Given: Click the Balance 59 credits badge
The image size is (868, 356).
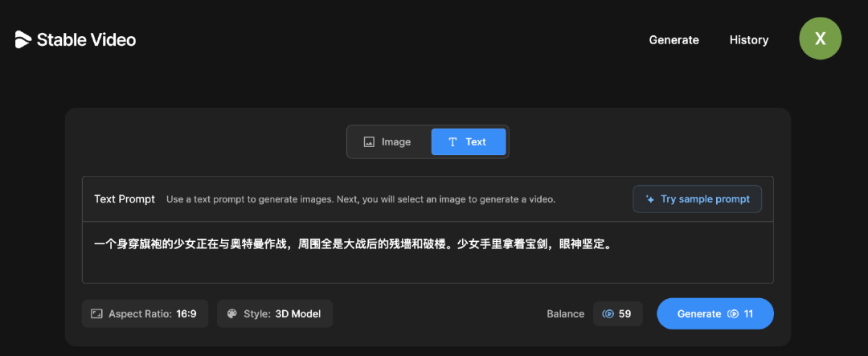Looking at the screenshot, I should pyautogui.click(x=618, y=314).
